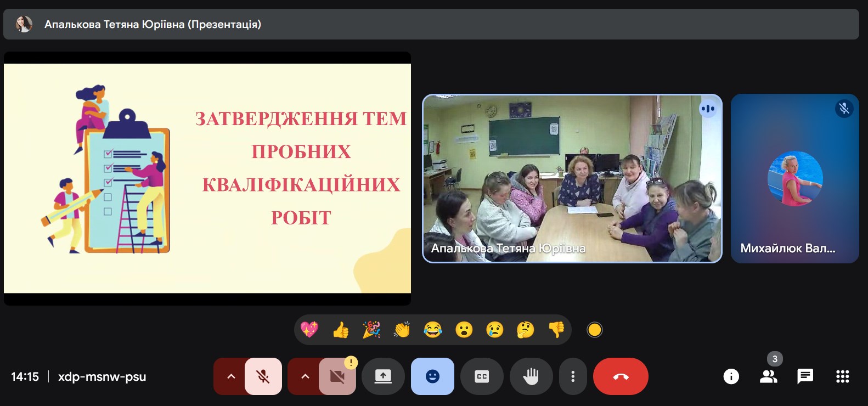868x406 pixels.
Task: Expand video settings chevron next to camera
Action: (305, 376)
